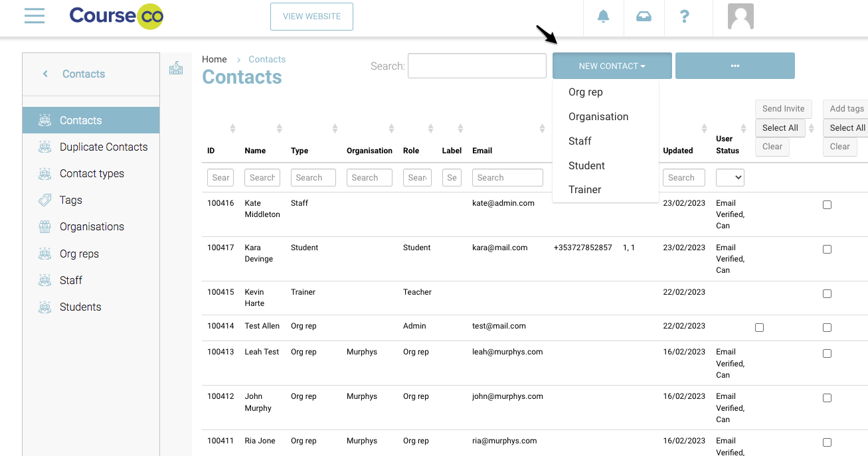Open the User Status filter dropdown
Viewport: 868px width, 456px height.
pos(729,178)
